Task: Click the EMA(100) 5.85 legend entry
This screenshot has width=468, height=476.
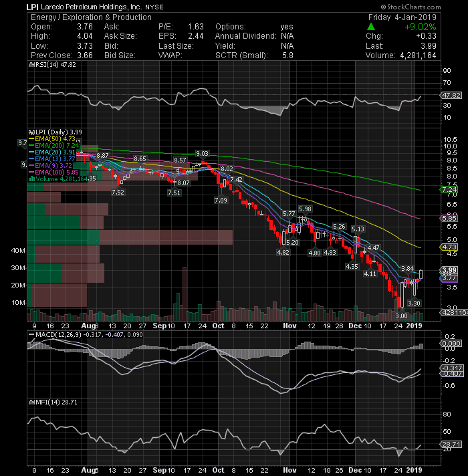Action: [x=54, y=172]
